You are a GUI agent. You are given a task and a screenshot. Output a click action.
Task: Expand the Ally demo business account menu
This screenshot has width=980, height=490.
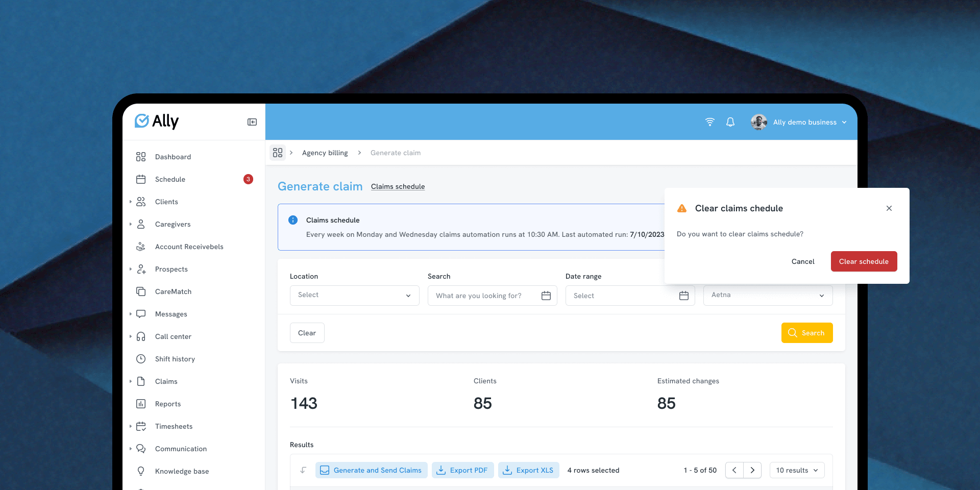tap(844, 122)
